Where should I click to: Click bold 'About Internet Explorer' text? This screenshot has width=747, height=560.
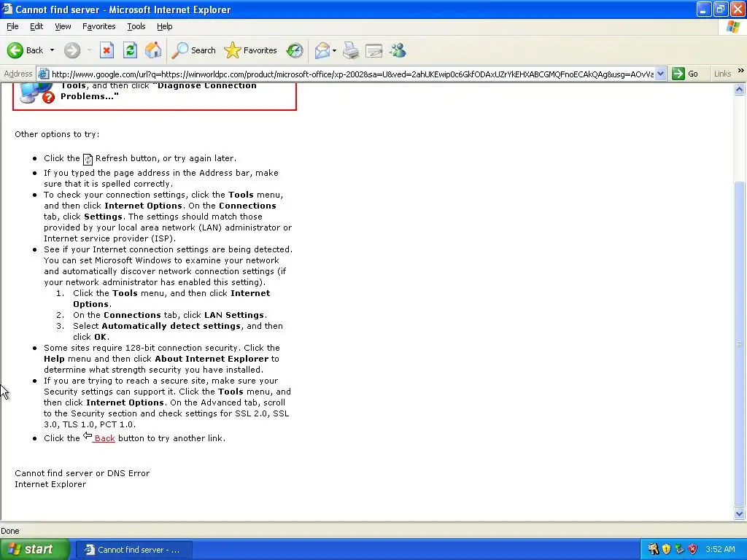coord(212,359)
